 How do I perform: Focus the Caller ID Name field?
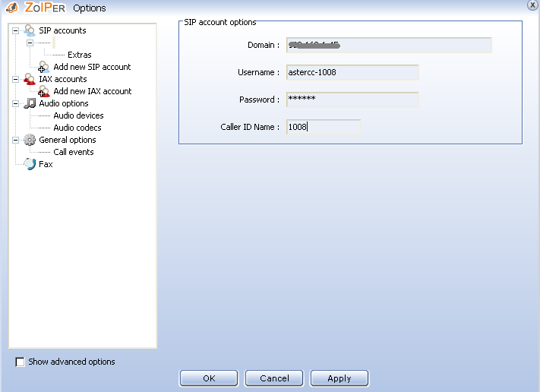[323, 127]
